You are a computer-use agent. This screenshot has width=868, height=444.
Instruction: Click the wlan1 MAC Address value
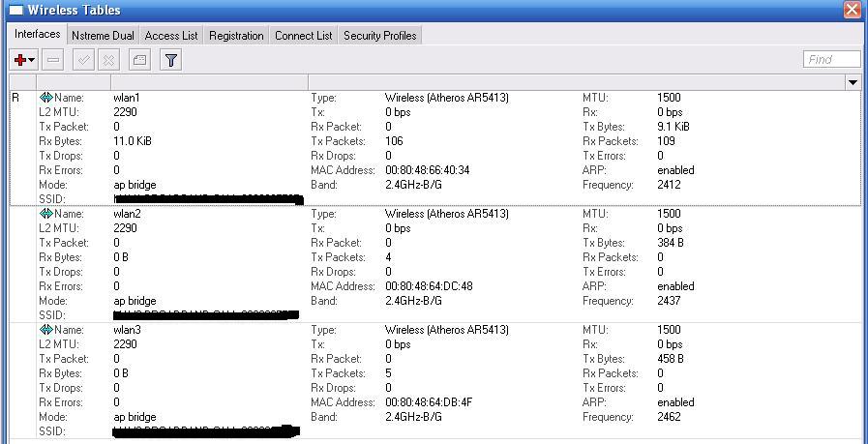click(428, 170)
